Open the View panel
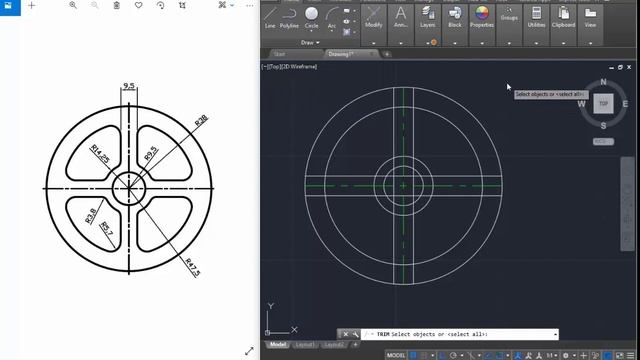The width and height of the screenshot is (640, 360). (x=590, y=18)
